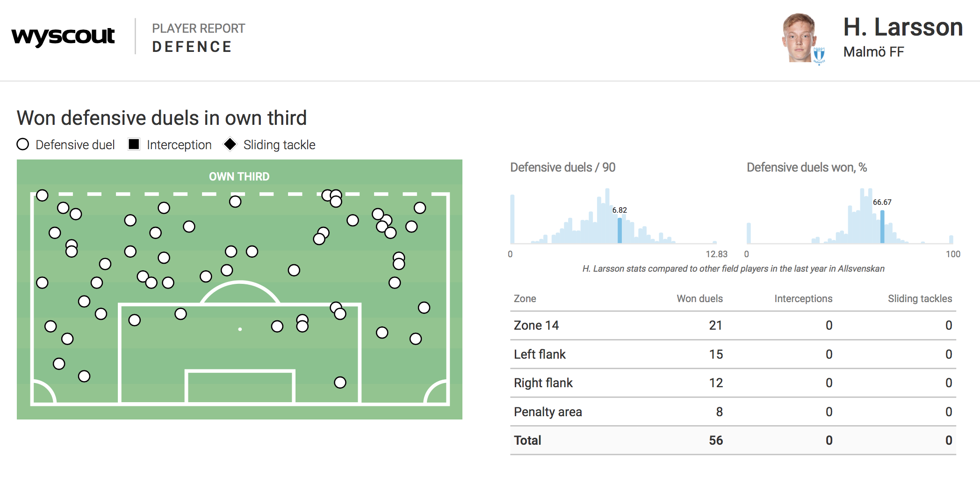Click the Interceptions column header
Screen dimensions: 980x477
[803, 299]
